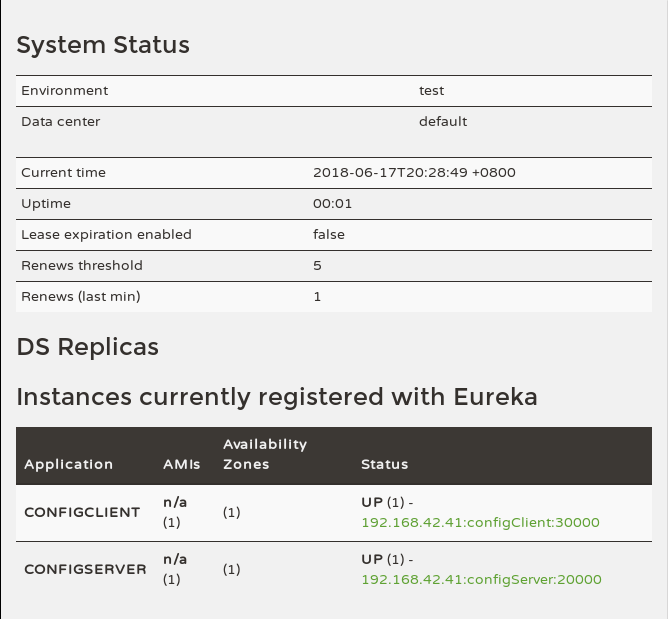668x619 pixels.
Task: Open the configServer:20000 instance link
Action: tap(481, 579)
